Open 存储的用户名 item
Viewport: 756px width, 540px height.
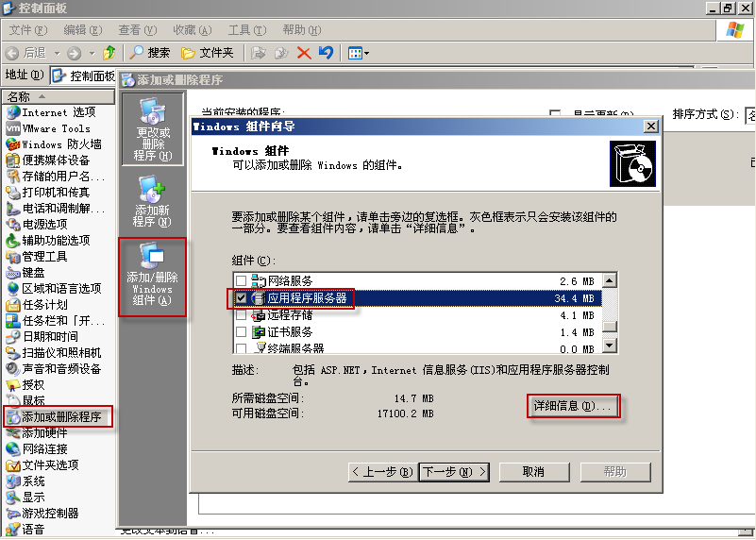pos(55,177)
